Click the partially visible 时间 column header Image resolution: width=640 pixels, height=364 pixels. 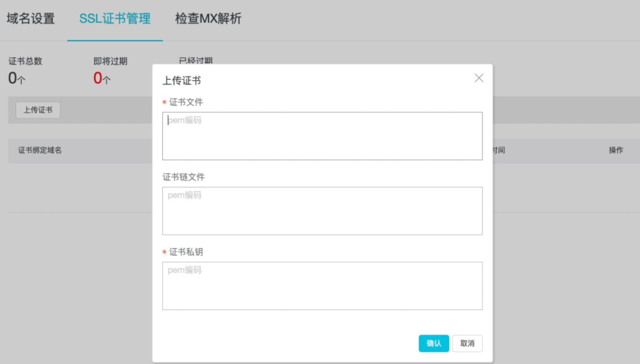click(499, 150)
